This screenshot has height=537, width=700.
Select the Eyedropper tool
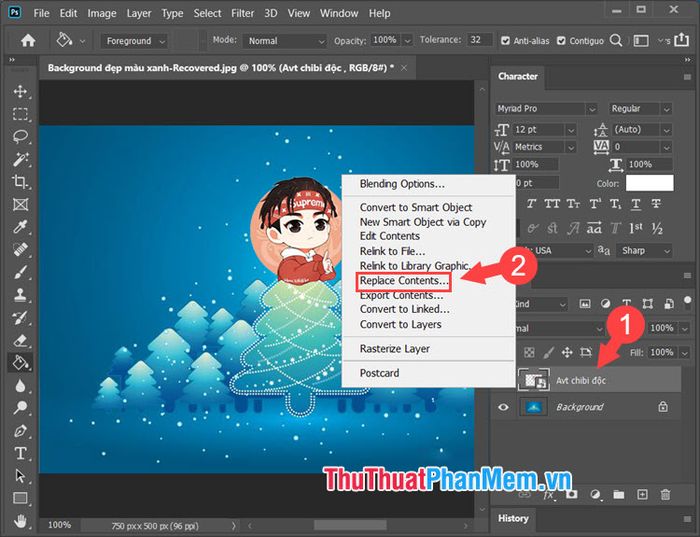tap(20, 227)
